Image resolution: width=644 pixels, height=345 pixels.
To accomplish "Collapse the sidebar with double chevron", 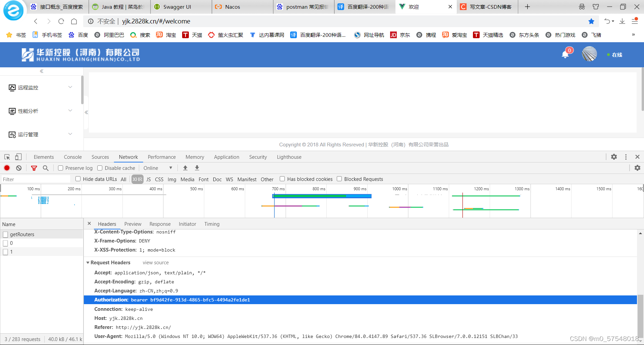I will (42, 71).
